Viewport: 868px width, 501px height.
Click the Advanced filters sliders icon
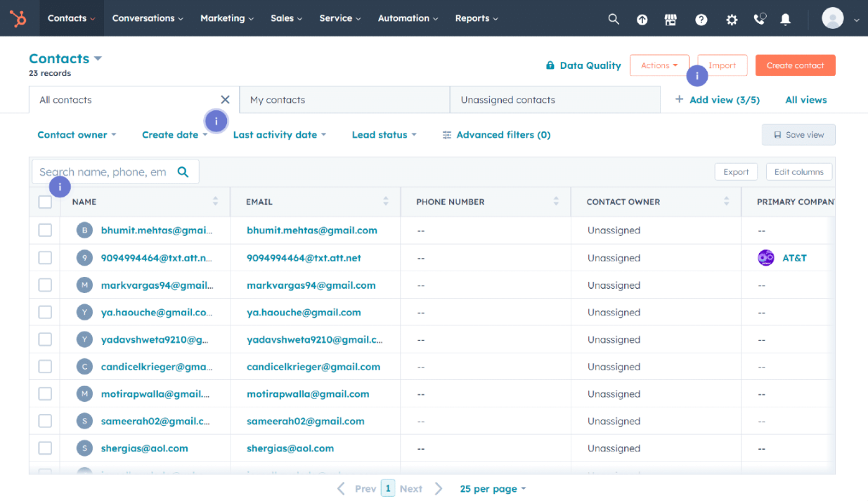[x=447, y=135]
